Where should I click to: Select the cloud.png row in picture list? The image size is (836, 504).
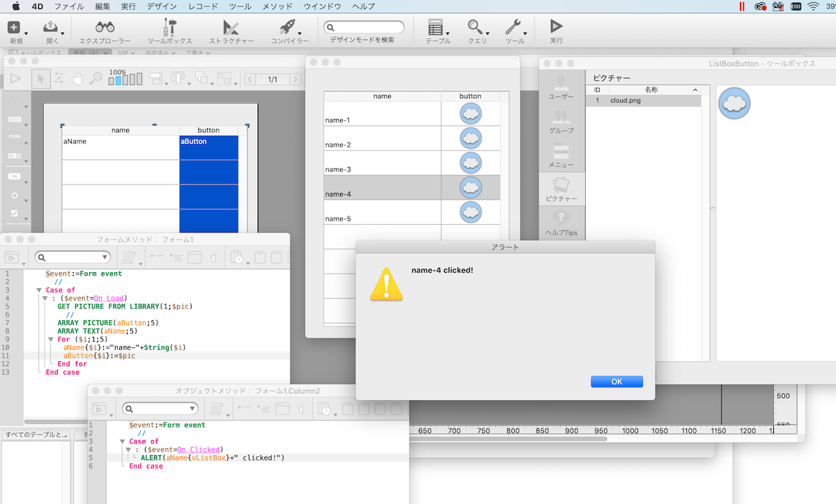point(643,100)
